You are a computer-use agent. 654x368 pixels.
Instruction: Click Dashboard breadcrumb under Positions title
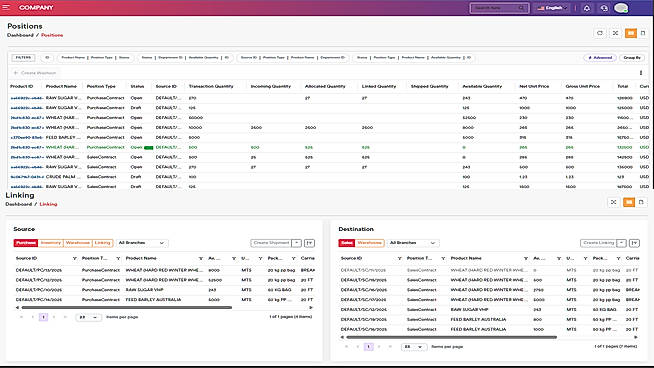[20, 35]
